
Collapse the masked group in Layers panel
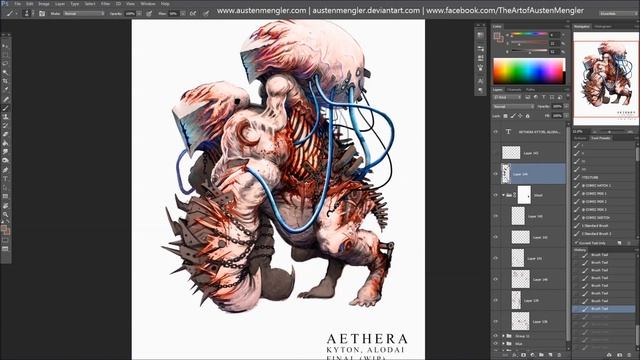(x=503, y=195)
